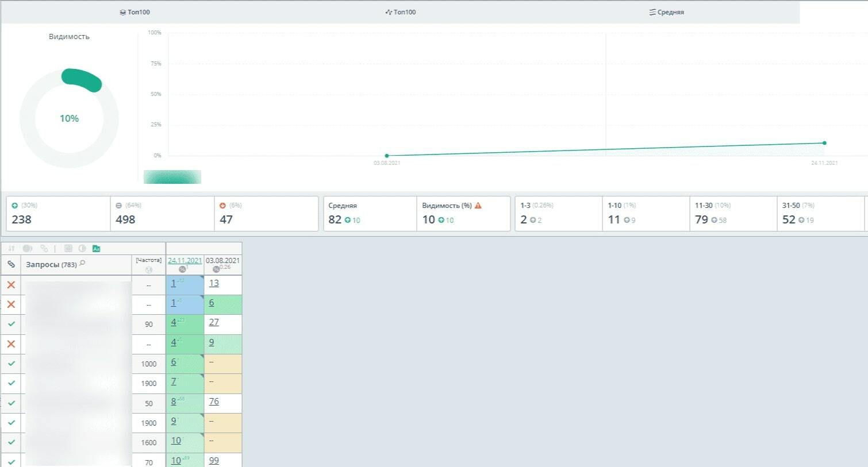Click the green check in the frequency 1900, position 7 row
The width and height of the screenshot is (868, 467).
(x=11, y=383)
